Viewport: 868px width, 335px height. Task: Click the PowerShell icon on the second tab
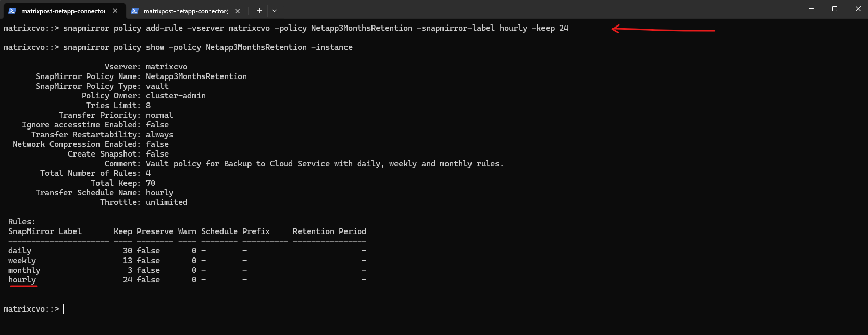tap(135, 11)
